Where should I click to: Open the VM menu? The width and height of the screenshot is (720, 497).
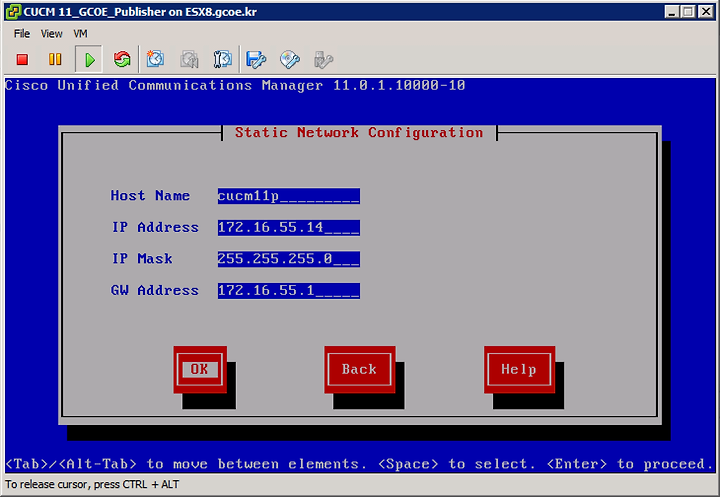[80, 34]
